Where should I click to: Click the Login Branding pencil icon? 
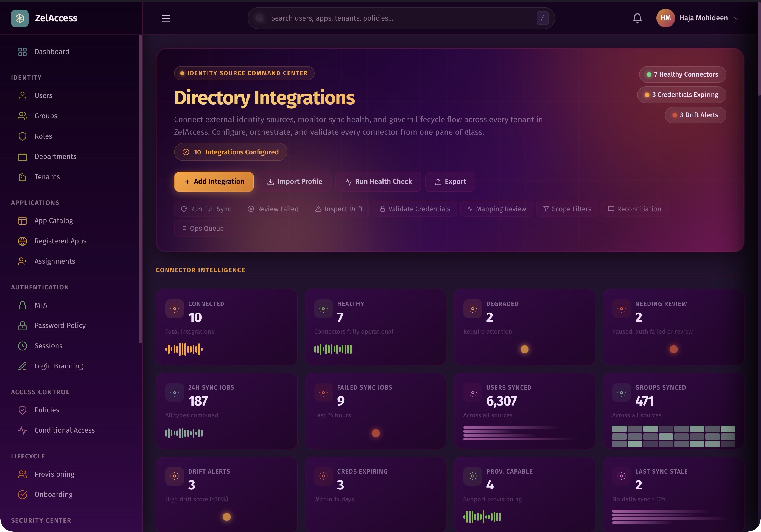tap(22, 366)
